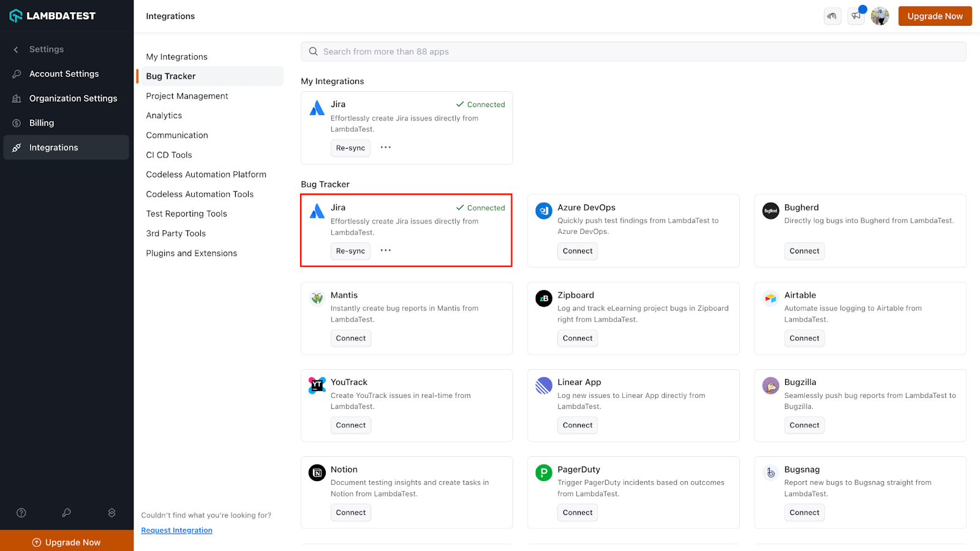Select the YouTrack icon
980x551 pixels.
coord(317,385)
